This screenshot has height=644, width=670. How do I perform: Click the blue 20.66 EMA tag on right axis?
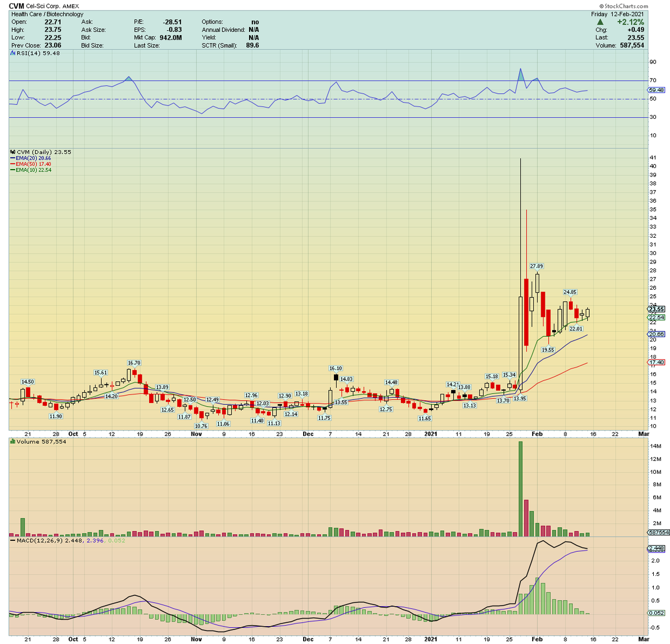click(x=657, y=334)
